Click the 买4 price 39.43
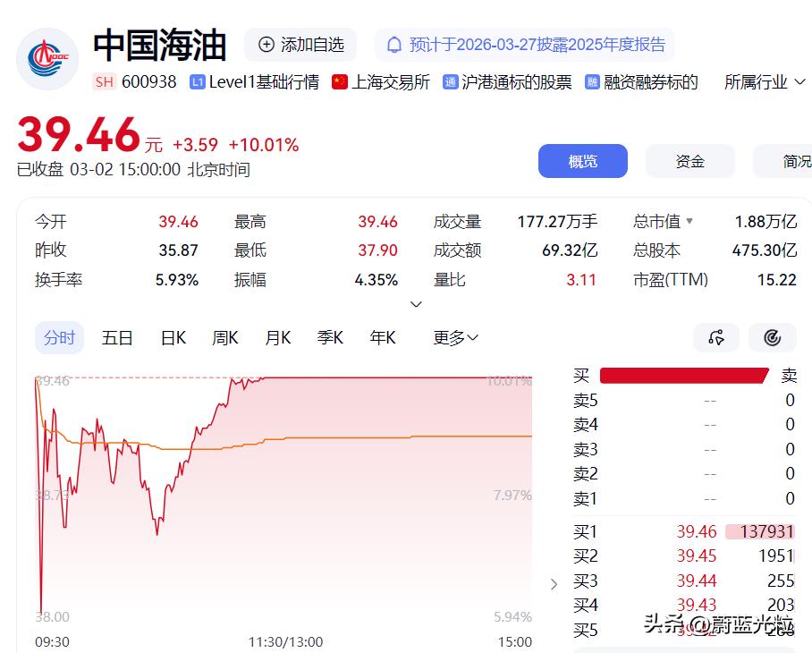Viewport: 812px width, 653px height. (697, 605)
